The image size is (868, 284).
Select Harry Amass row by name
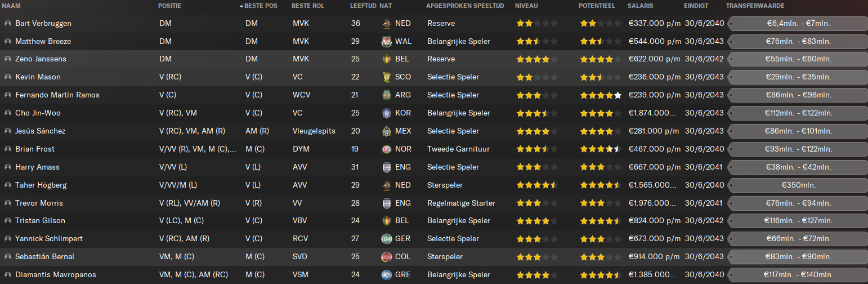point(37,167)
